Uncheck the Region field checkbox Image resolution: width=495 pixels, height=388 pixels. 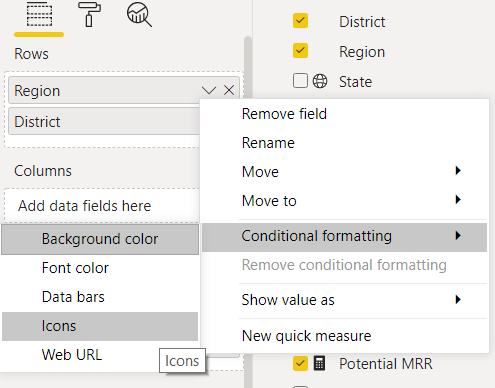pos(300,51)
